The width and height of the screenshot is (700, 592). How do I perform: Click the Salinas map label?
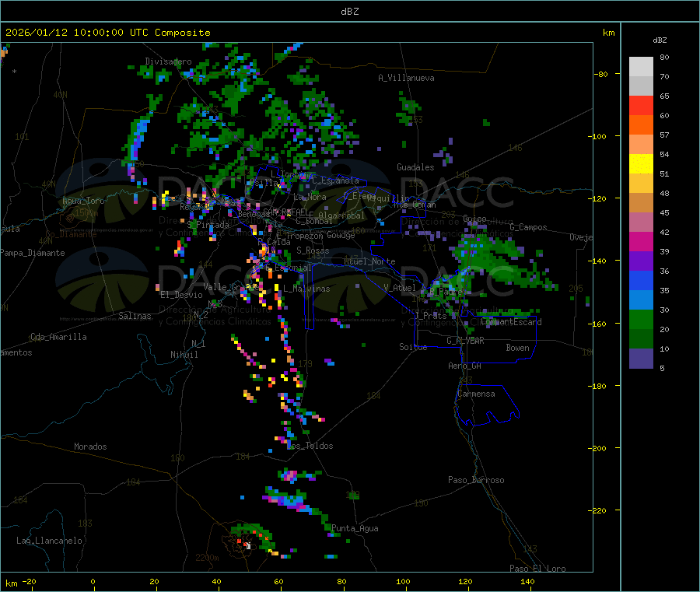[135, 316]
